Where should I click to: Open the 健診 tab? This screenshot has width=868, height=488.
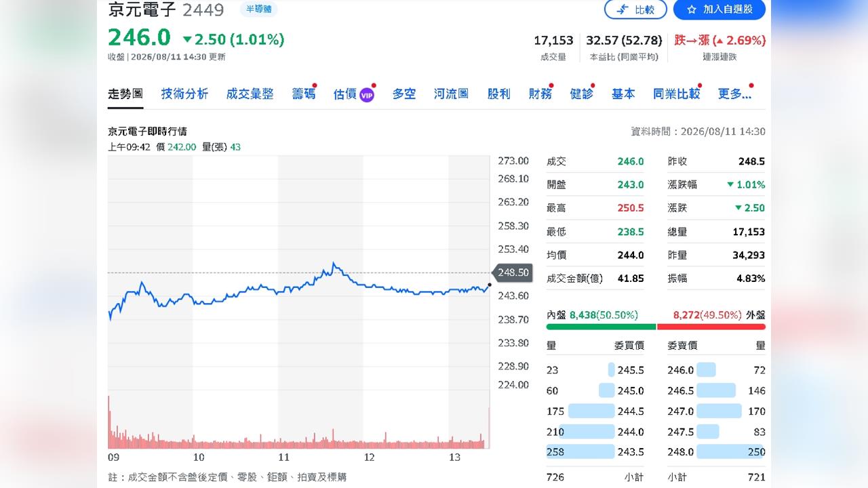(x=582, y=94)
